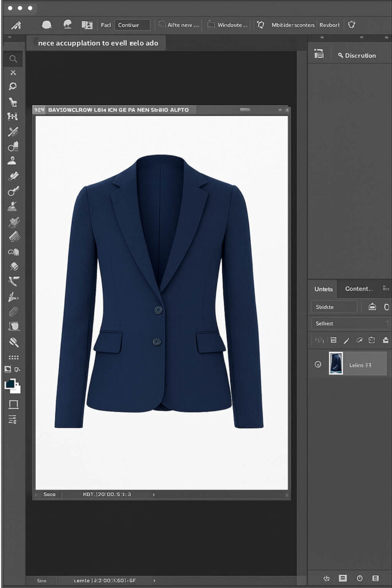Select the magnifier tool at toolbar top

point(13,59)
